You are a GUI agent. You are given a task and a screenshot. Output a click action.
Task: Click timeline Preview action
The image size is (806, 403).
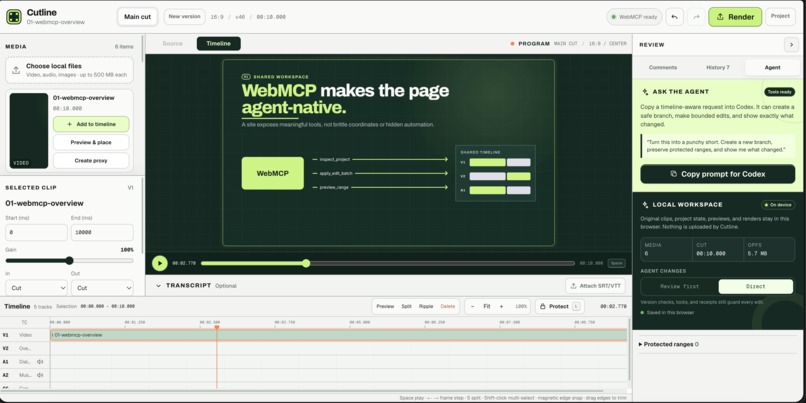coord(385,306)
